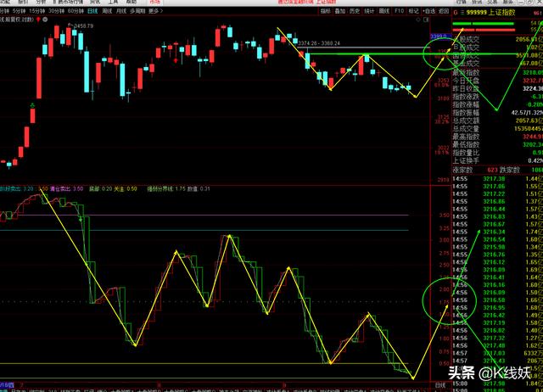This screenshot has height=392, width=543.
Task: Open the 指标 indicator button
Action: [326, 11]
